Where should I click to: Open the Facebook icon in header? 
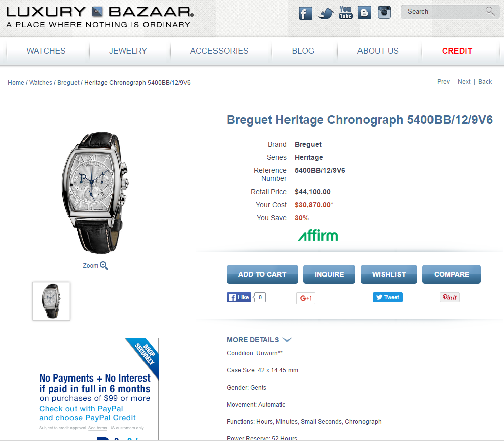305,13
